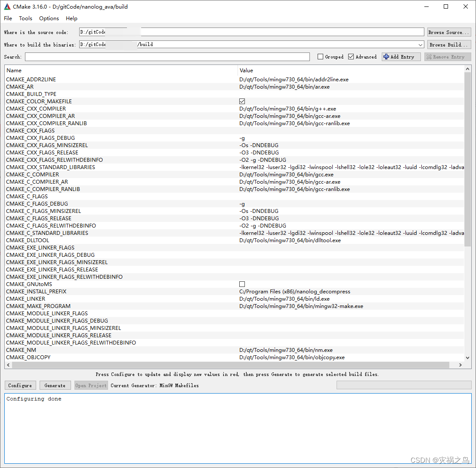Select the CMAKE_MAKE_PROGRAM entry
This screenshot has height=468, width=476.
(38, 306)
